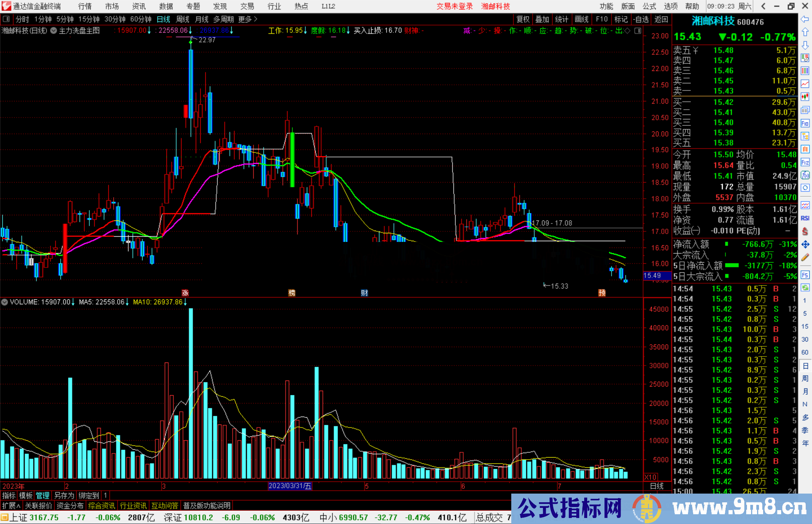The image size is (812, 524).
Task: Toggle the VOLUME indicator circle button
Action: click(x=5, y=302)
